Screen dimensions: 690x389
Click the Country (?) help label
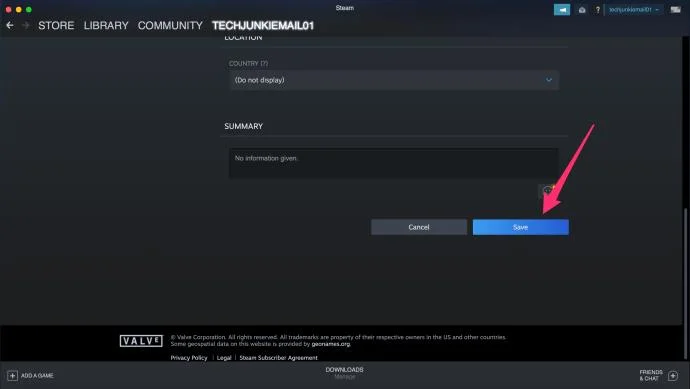click(x=248, y=63)
